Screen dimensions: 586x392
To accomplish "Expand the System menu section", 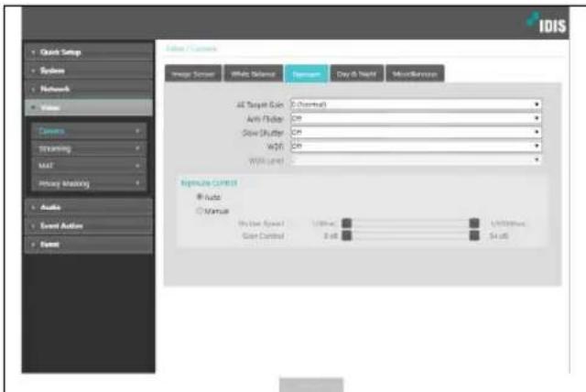I will coord(89,71).
